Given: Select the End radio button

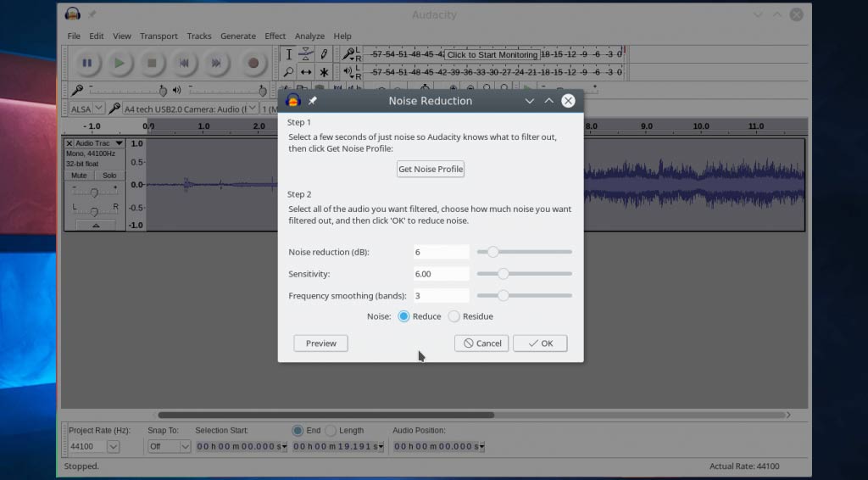Looking at the screenshot, I should point(298,430).
